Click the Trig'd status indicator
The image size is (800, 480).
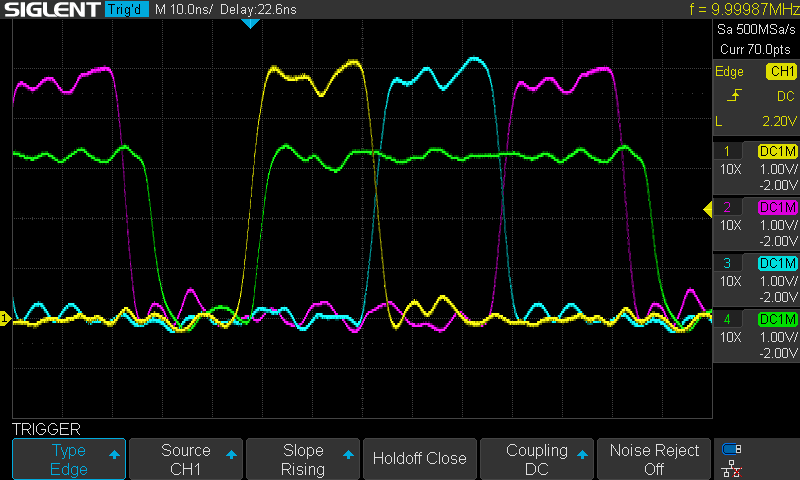click(126, 10)
